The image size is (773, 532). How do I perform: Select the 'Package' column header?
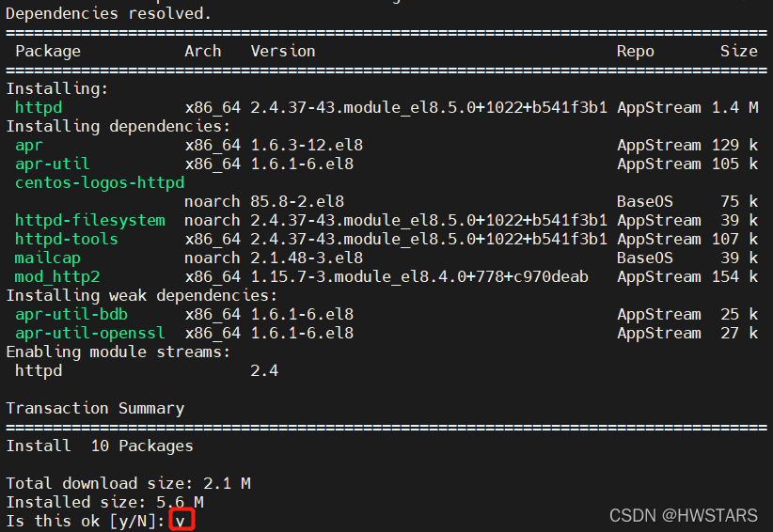[48, 52]
